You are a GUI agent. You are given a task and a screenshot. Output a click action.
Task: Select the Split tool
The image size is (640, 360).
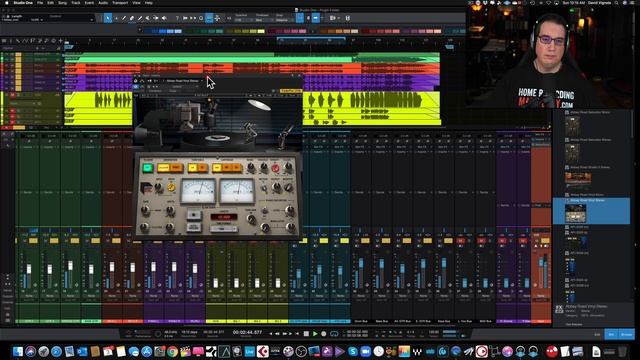124,18
